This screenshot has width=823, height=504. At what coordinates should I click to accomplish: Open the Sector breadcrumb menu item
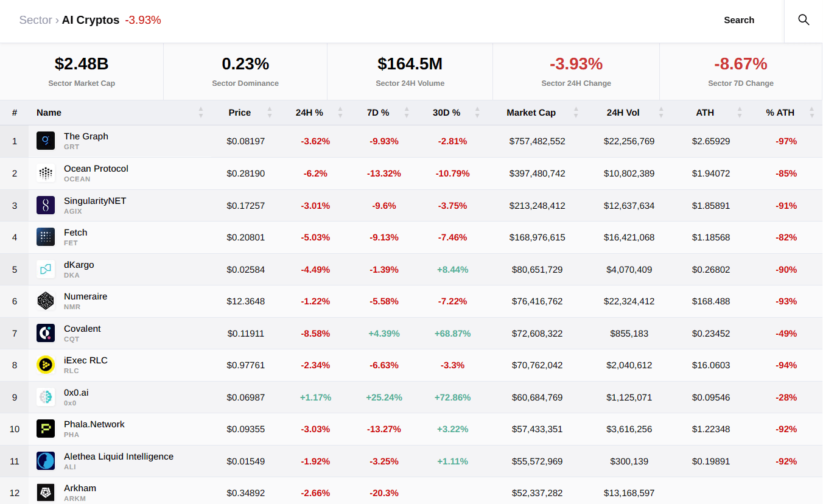pos(35,19)
